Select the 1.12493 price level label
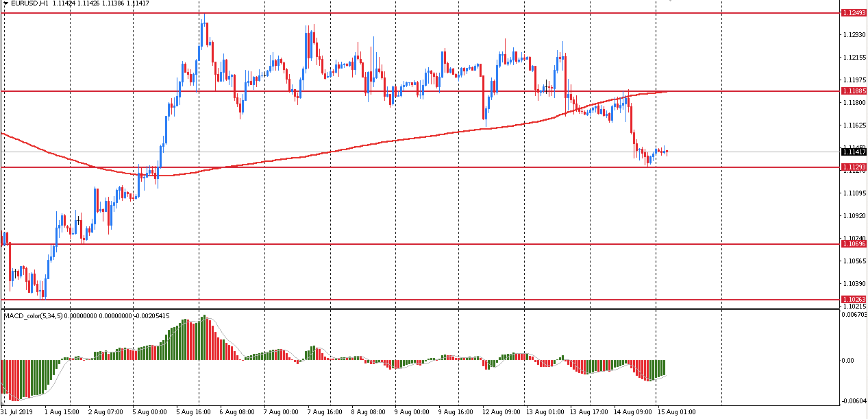The height and width of the screenshot is (419, 868). (854, 13)
